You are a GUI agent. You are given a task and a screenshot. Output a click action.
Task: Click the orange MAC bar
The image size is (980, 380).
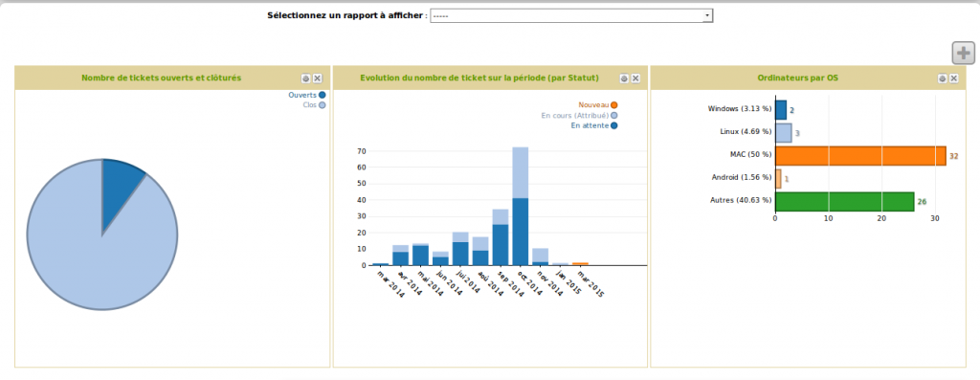860,156
